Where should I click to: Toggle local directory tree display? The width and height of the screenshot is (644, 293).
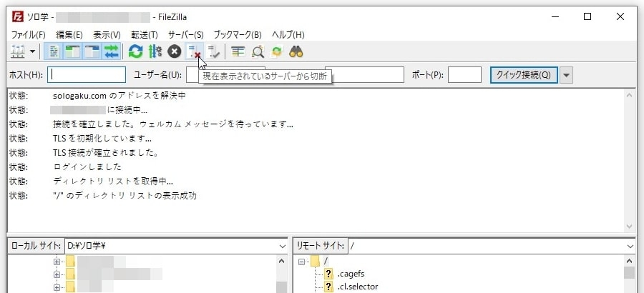click(73, 51)
